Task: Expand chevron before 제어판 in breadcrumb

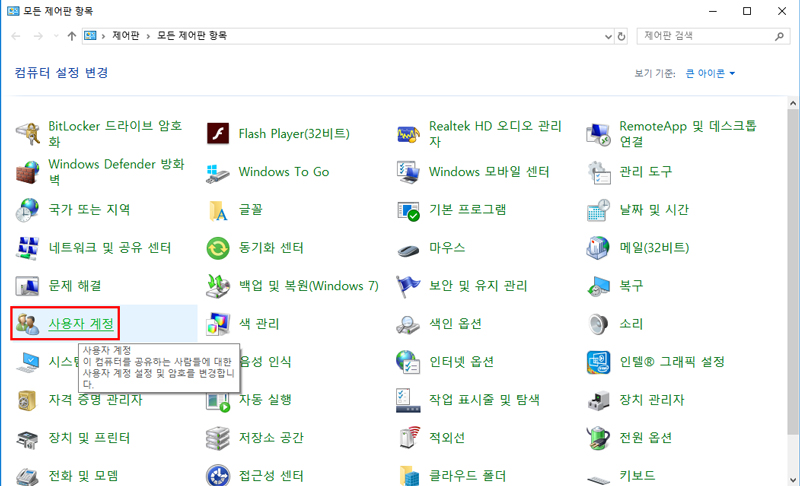Action: click(104, 36)
